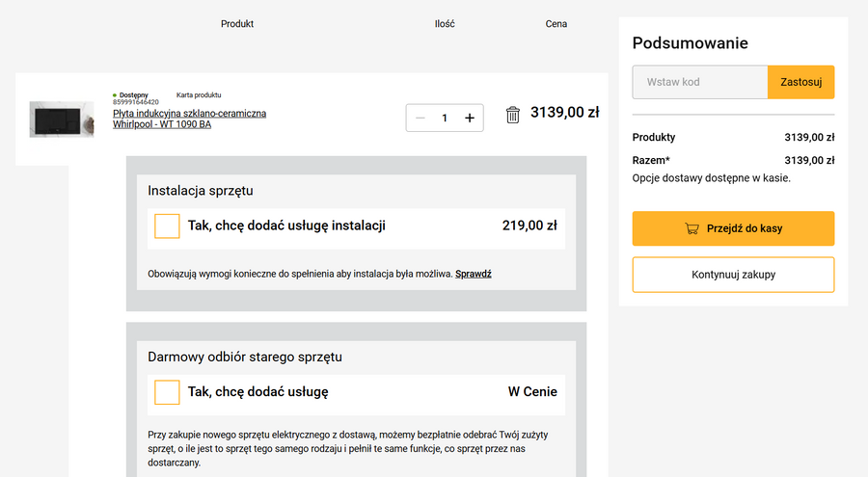868x477 pixels.
Task: Select the quantity number field
Action: (x=445, y=118)
